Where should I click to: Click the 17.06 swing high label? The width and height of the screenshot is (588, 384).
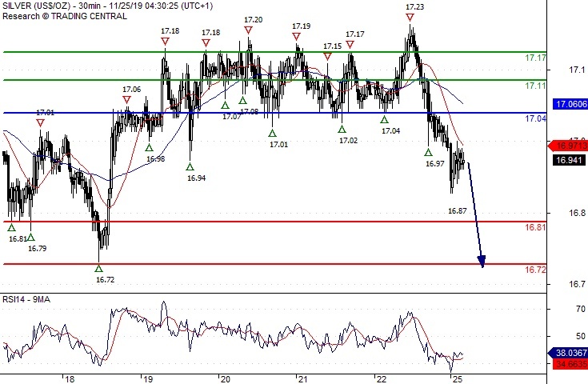132,89
